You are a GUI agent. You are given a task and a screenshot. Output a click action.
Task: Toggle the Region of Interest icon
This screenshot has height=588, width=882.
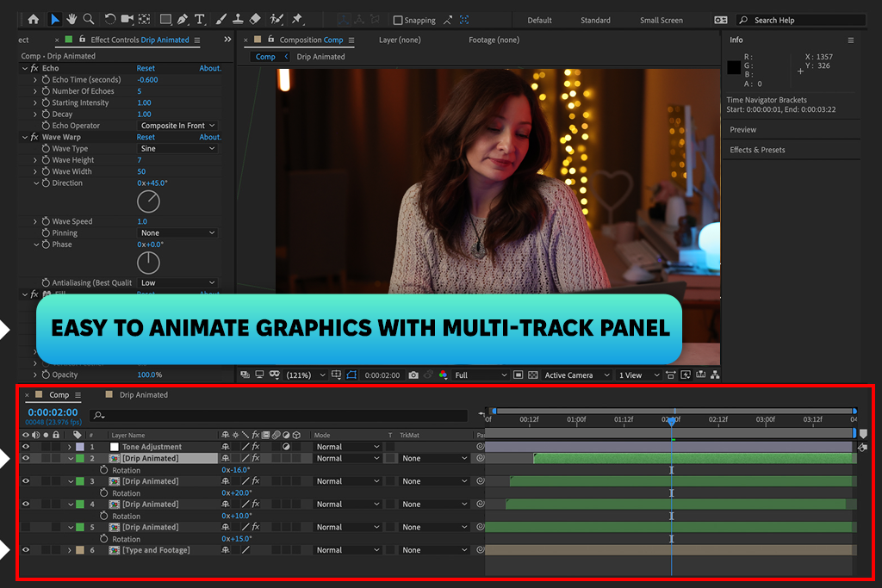(x=518, y=375)
